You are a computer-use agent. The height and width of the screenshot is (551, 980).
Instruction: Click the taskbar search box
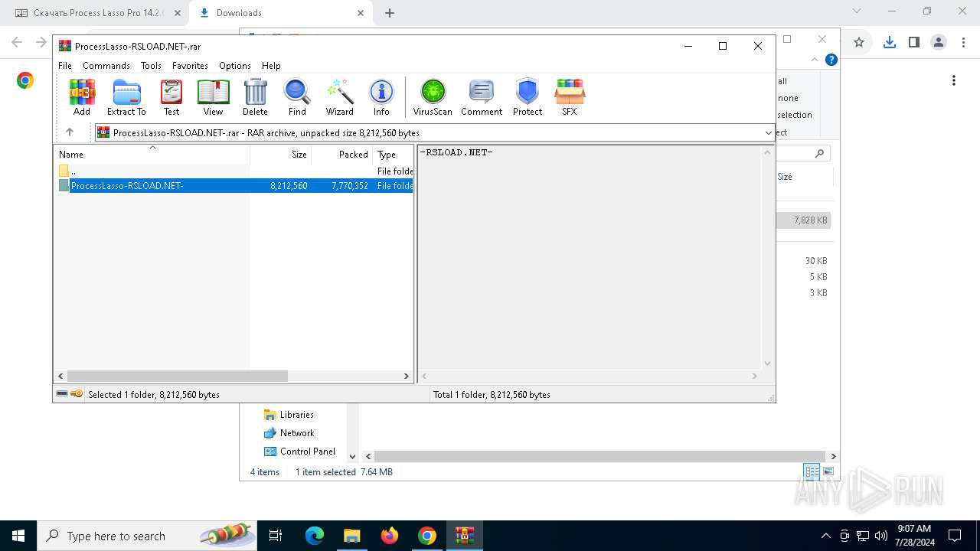(147, 536)
